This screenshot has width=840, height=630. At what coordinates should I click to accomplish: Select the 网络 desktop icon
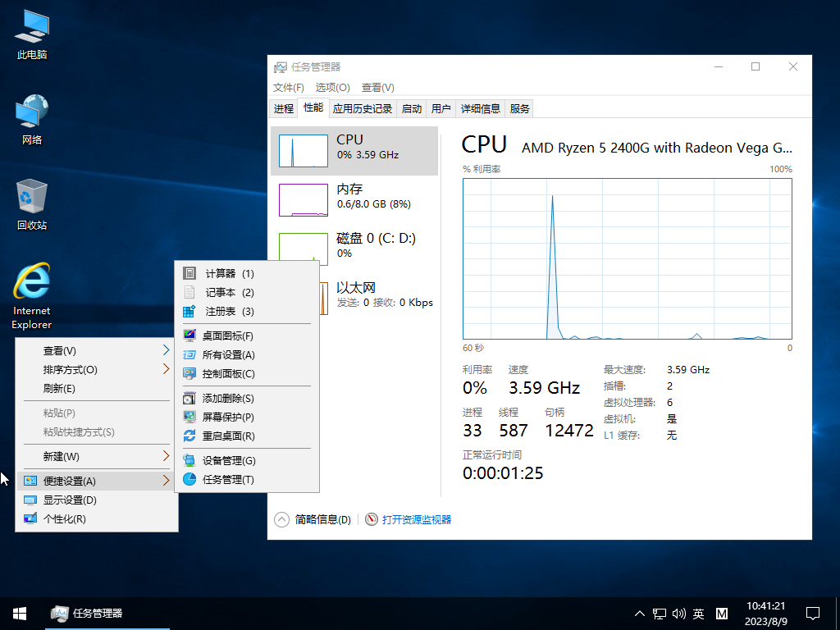[x=32, y=120]
